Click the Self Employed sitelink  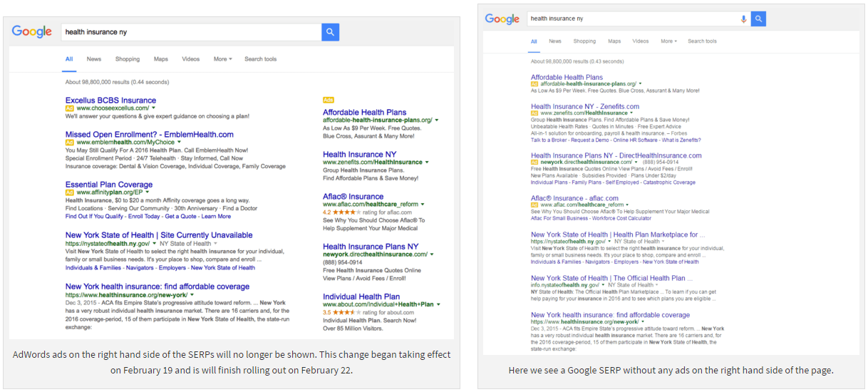621,182
